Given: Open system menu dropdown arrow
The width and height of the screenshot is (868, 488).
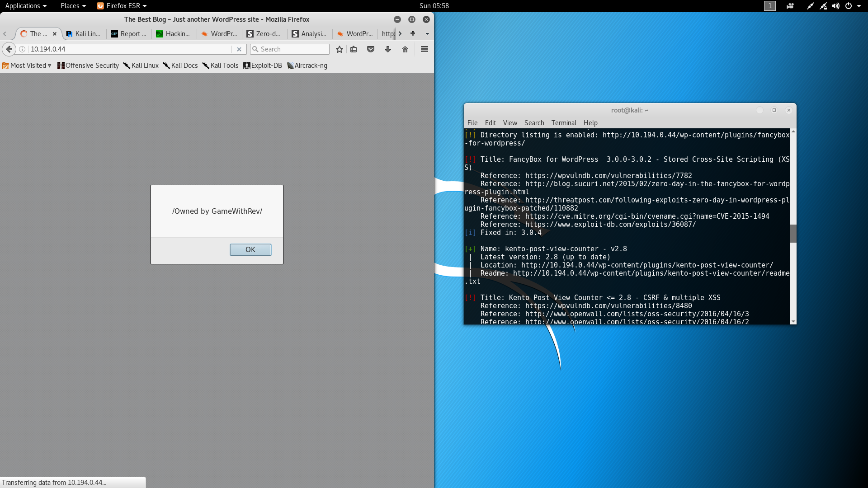Looking at the screenshot, I should point(859,6).
